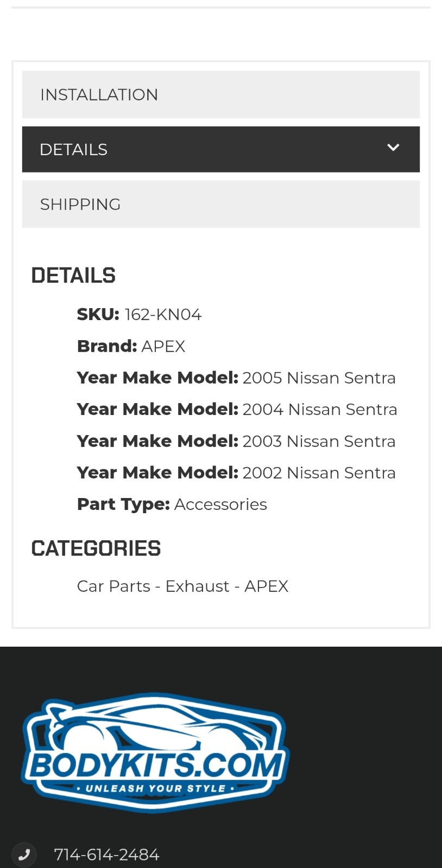
Task: Collapse DETAILS using its chevron arrow
Action: (393, 148)
